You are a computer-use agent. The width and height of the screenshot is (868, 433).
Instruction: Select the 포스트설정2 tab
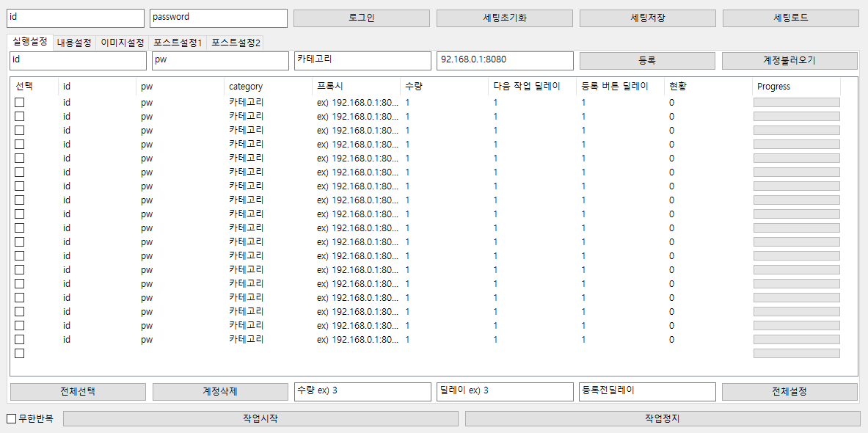(236, 43)
